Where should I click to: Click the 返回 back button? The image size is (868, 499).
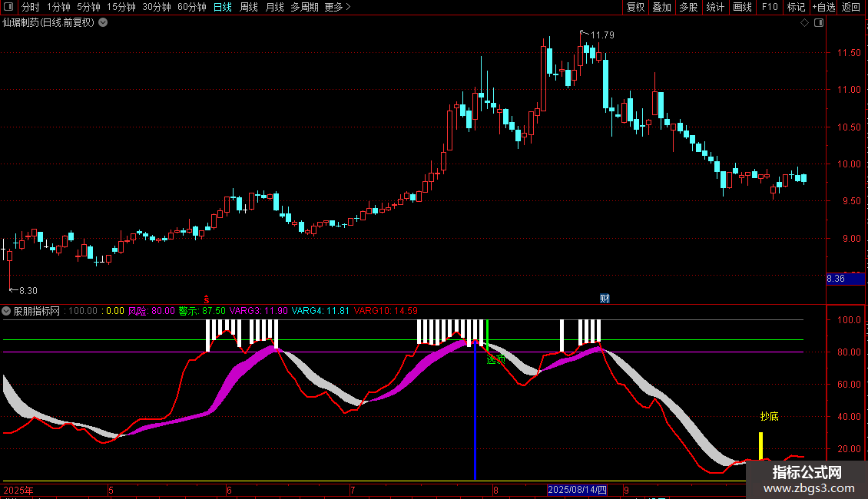[x=851, y=7]
